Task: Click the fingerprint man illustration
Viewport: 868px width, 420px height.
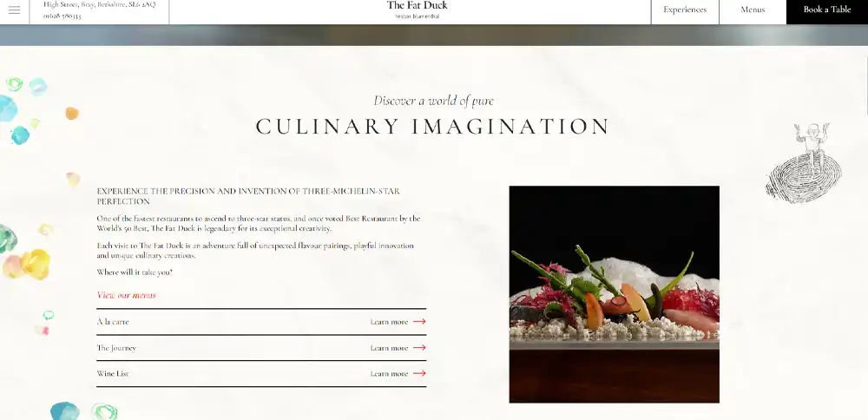Action: pyautogui.click(x=803, y=162)
